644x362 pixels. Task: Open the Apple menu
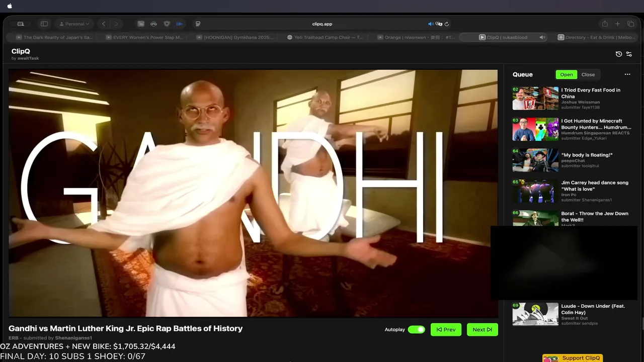click(10, 6)
